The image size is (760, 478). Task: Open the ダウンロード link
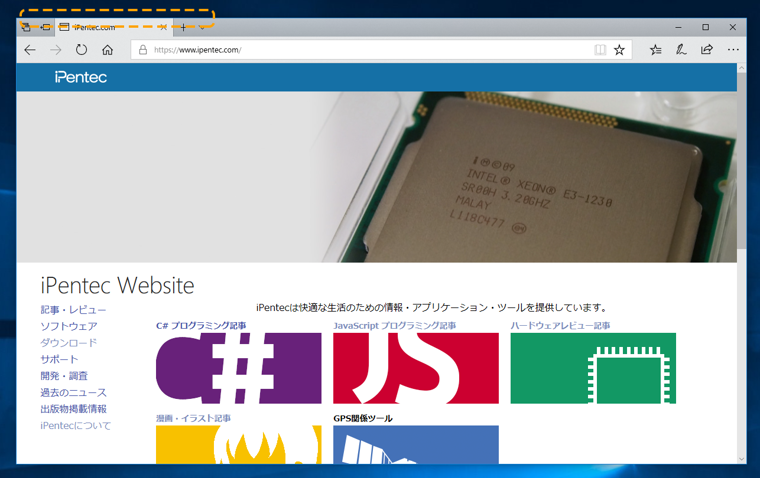tap(69, 343)
